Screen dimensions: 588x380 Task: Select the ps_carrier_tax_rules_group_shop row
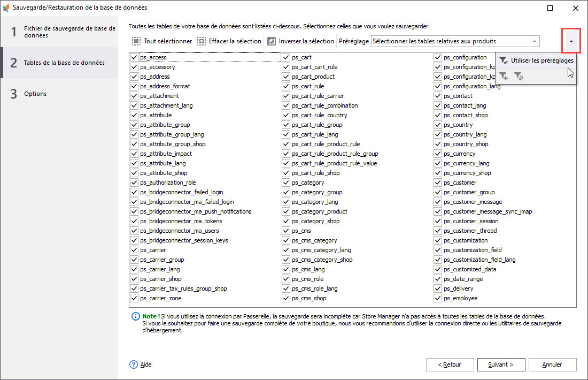(x=183, y=288)
